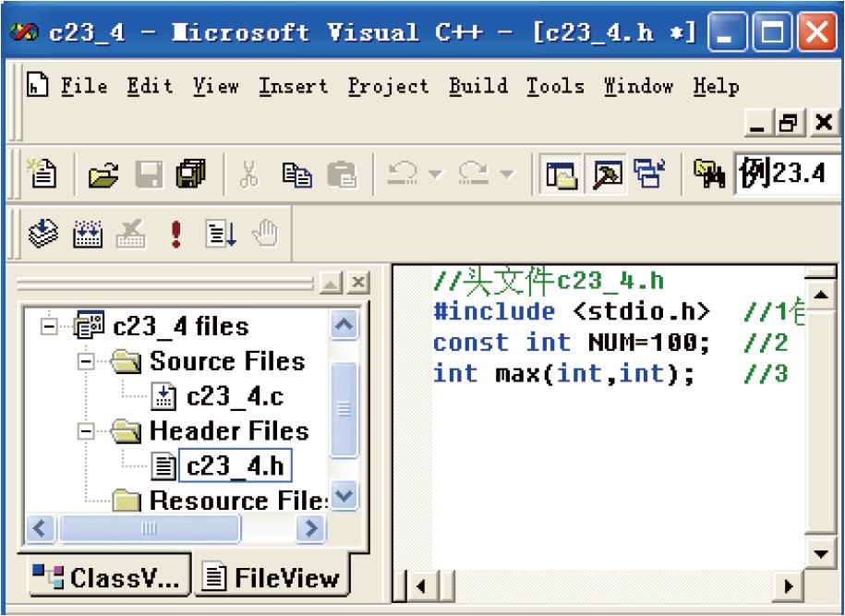Open the Build menu
This screenshot has width=845, height=616.
(478, 86)
